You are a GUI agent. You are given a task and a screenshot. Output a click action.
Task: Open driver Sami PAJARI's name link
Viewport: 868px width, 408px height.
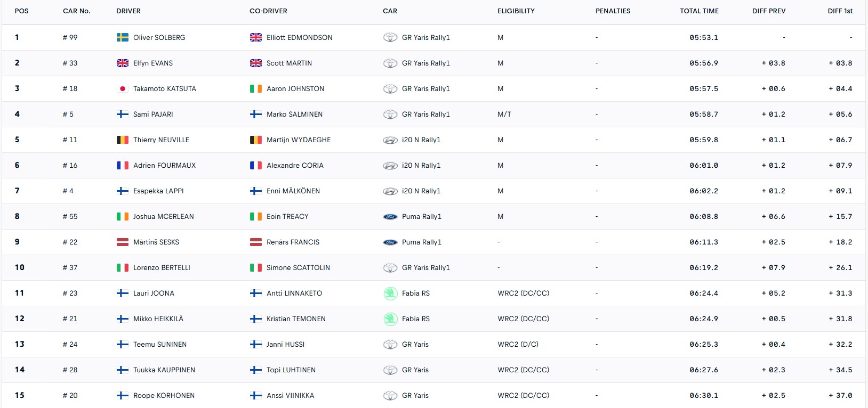(153, 114)
